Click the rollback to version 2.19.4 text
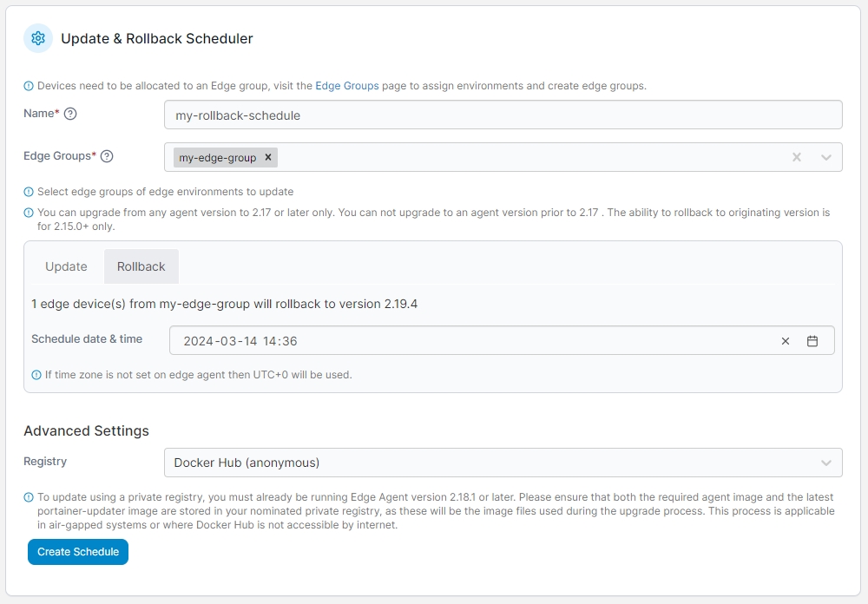The image size is (868, 604). point(224,304)
